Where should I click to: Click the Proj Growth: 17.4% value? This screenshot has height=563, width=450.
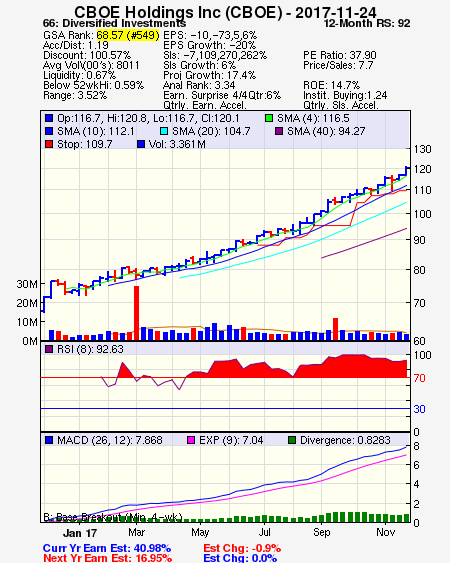(209, 75)
